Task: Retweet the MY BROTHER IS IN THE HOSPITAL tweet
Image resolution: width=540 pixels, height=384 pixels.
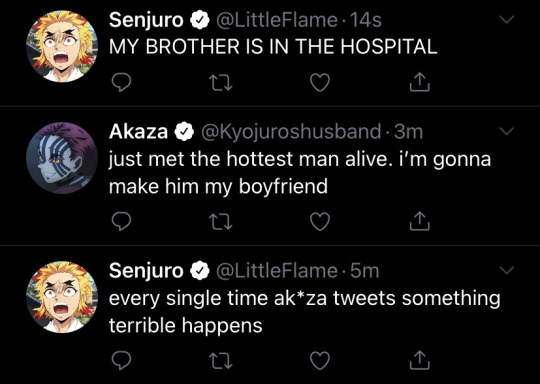Action: (221, 83)
